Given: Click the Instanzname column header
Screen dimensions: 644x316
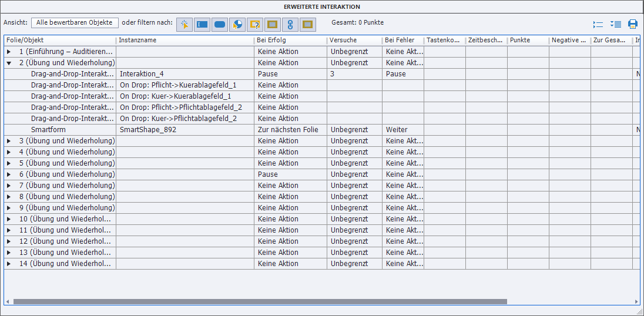Looking at the screenshot, I should 185,40.
